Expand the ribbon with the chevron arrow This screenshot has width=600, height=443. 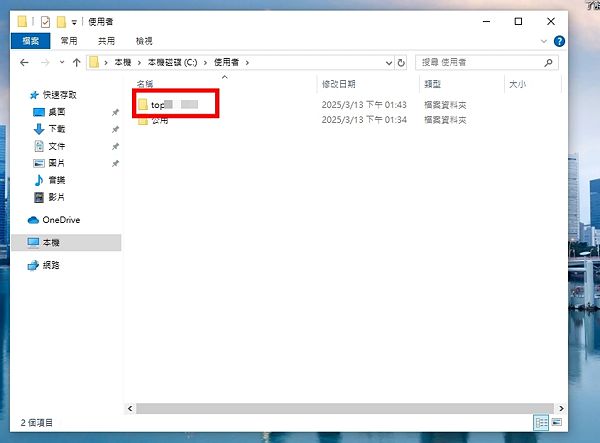[543, 41]
